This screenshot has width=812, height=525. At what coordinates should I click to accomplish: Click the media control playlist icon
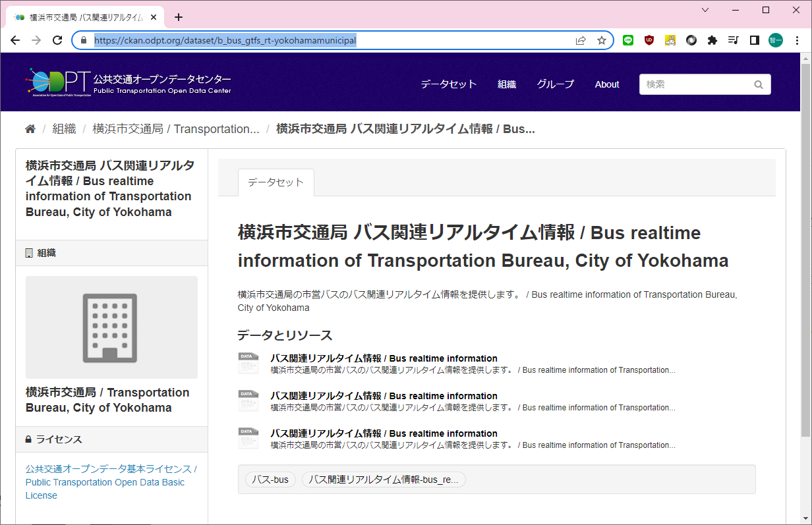coord(733,40)
